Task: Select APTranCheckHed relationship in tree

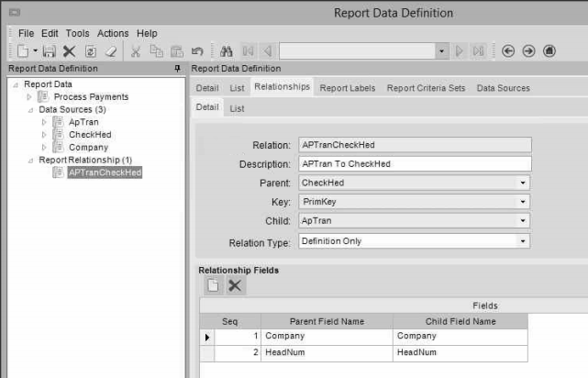Action: (x=105, y=172)
